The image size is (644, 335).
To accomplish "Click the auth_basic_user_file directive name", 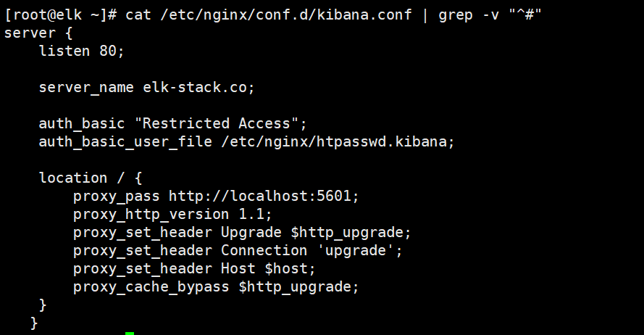I will tap(125, 142).
